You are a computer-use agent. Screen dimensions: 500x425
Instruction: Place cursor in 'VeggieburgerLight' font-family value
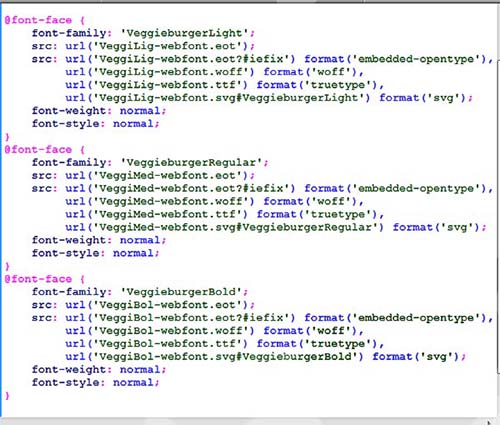(185, 33)
